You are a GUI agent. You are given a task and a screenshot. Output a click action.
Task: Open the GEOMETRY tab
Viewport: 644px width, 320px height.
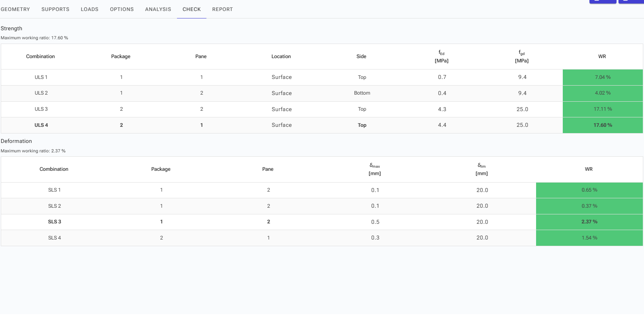pos(15,9)
